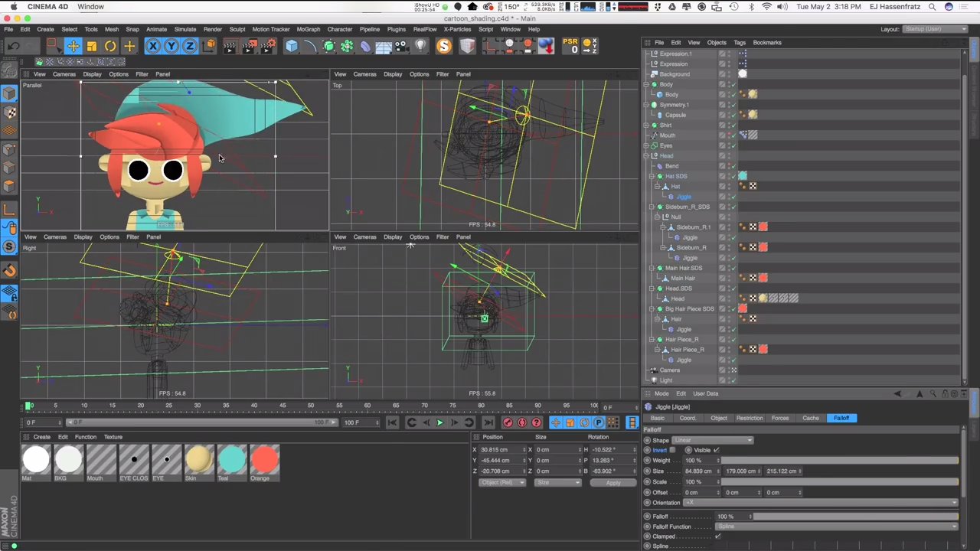
Task: Open the MoGraph menu
Action: (308, 29)
